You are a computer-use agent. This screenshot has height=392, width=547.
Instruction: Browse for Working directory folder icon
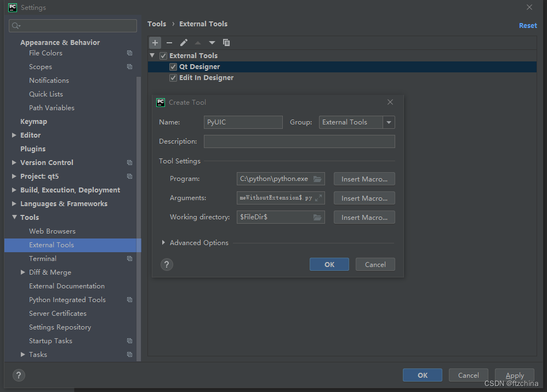click(x=317, y=217)
